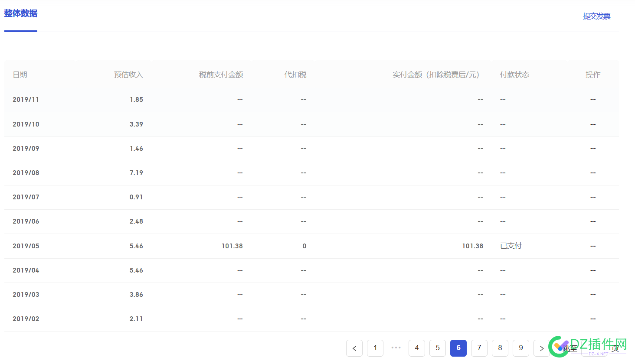Select current page 6 button
The height and width of the screenshot is (364, 635).
(x=458, y=348)
